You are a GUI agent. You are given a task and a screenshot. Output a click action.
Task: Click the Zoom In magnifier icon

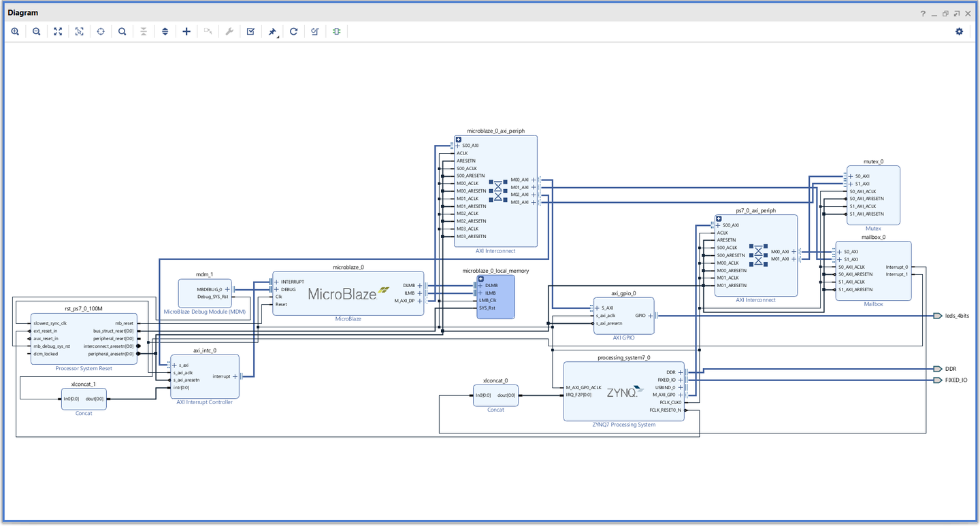[x=15, y=31]
